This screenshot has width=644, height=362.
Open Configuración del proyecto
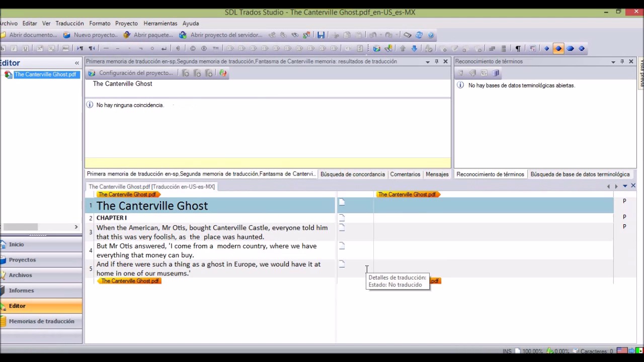pos(131,73)
